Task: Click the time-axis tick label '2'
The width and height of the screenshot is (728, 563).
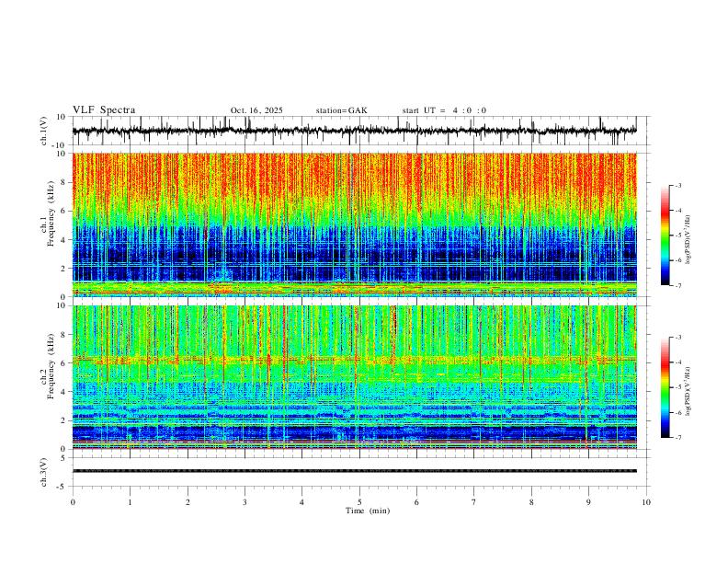Action: (x=188, y=502)
